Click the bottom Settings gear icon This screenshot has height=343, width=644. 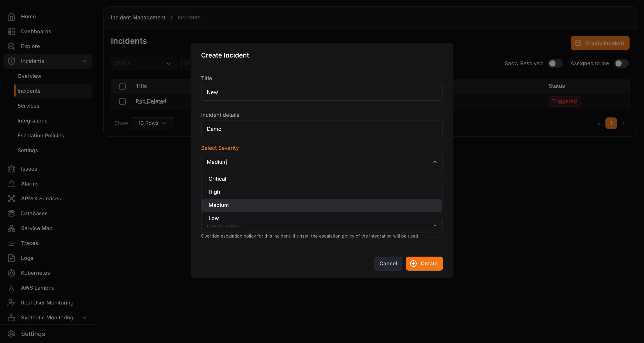click(x=11, y=334)
